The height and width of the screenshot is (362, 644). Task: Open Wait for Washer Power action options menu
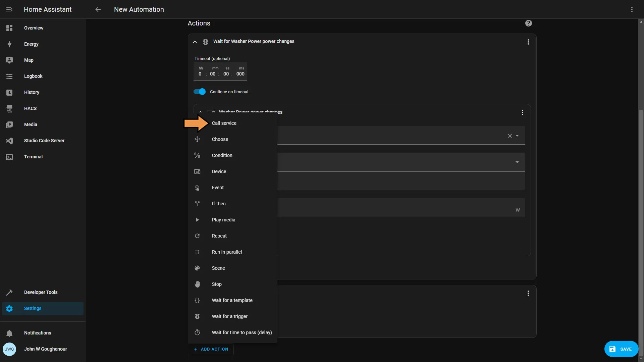click(528, 42)
